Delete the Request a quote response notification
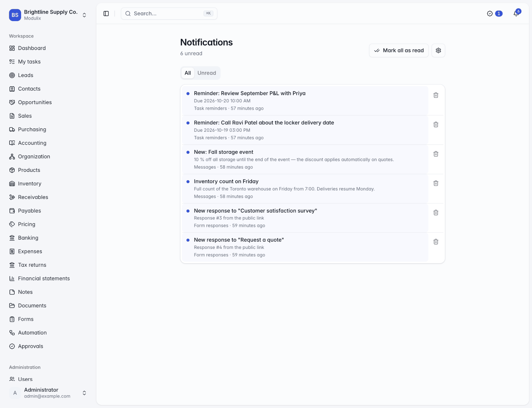Image resolution: width=532 pixels, height=408 pixels. pos(436,242)
